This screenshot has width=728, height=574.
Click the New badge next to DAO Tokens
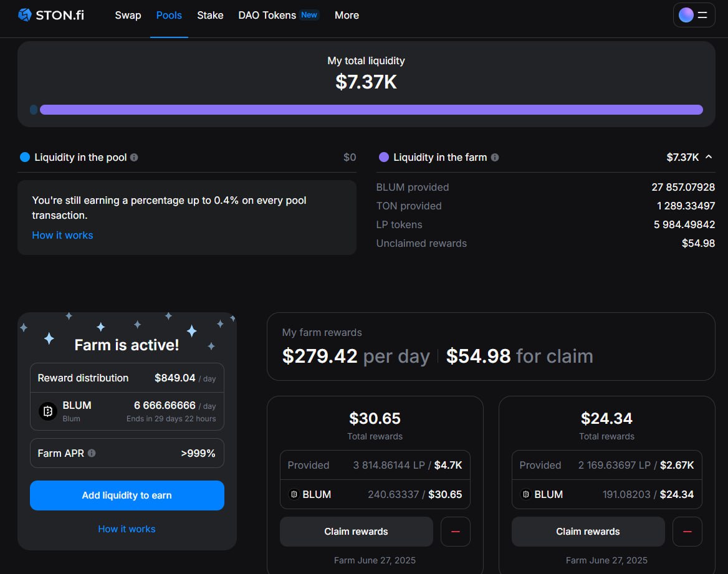point(309,15)
